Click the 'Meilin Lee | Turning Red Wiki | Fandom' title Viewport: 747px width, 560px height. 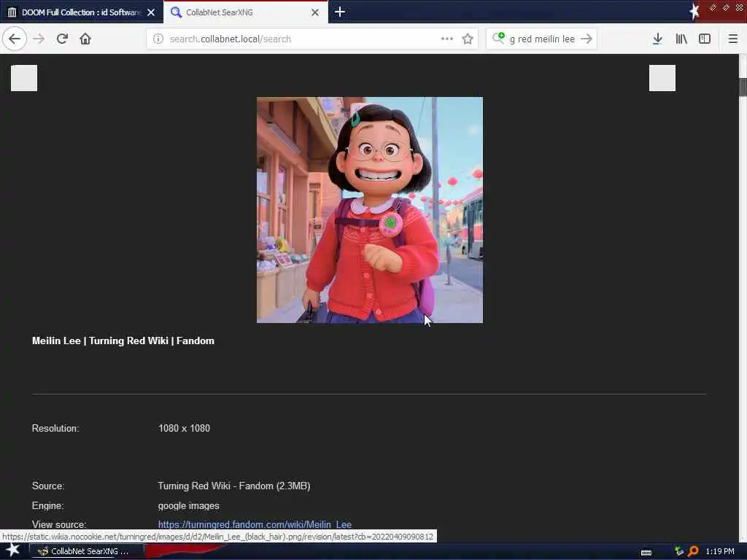click(x=123, y=341)
